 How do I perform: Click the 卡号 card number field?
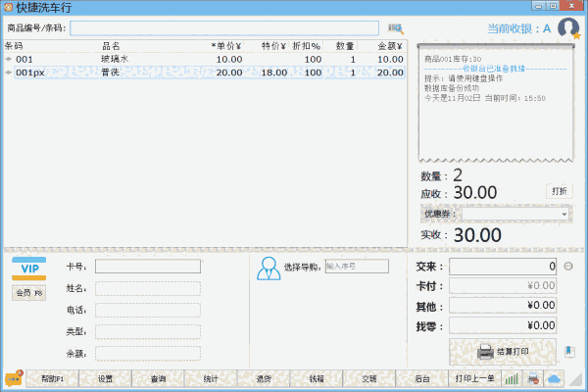pos(148,267)
